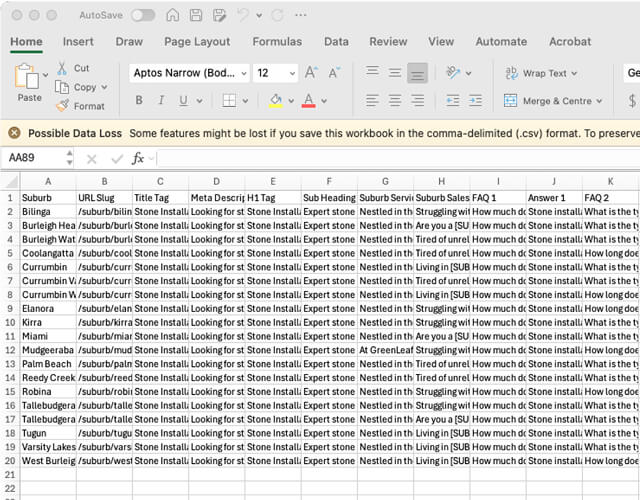
Task: Click the Home icon in title bar
Action: (x=173, y=15)
